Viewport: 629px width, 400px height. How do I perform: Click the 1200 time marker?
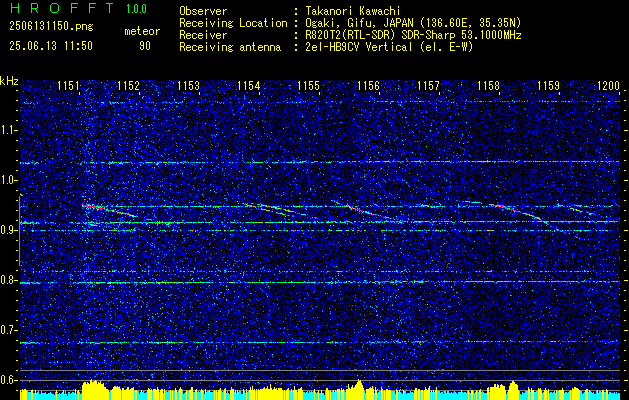pyautogui.click(x=609, y=85)
